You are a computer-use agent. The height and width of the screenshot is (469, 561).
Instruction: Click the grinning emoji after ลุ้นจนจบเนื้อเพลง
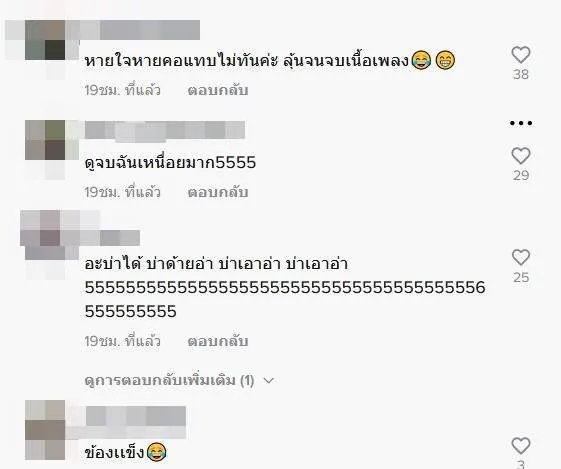point(445,60)
